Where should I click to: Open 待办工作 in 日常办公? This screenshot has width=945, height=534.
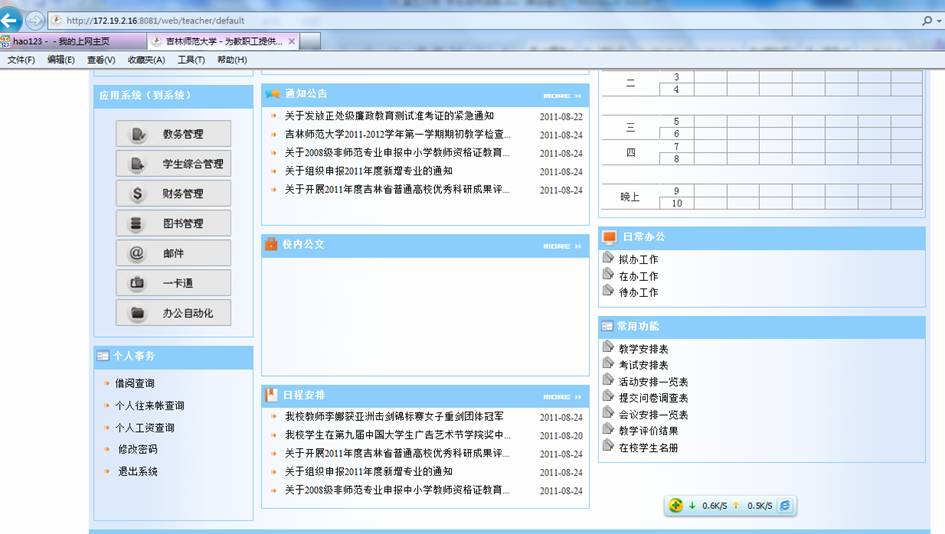(x=638, y=293)
